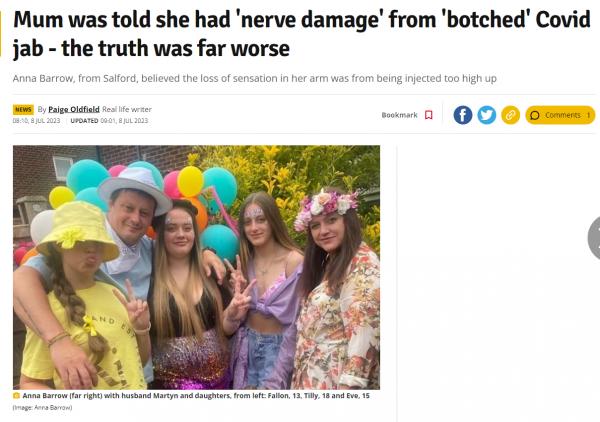Click the comment count number 1
The height and width of the screenshot is (422, 600).
588,115
